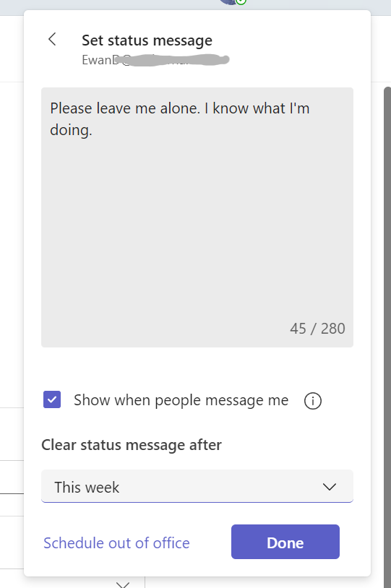Screen dimensions: 391x588
Task: Click the vertical scrollbar on the right edge
Action: coord(387,337)
